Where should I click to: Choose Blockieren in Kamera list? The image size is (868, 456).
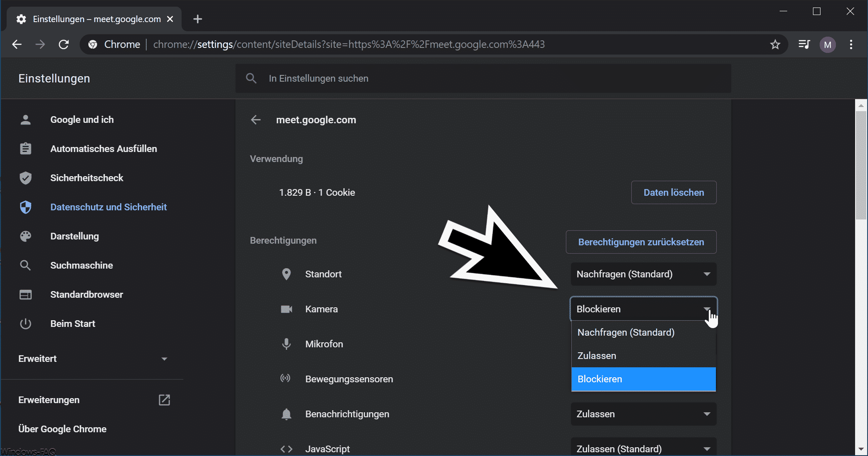click(643, 379)
